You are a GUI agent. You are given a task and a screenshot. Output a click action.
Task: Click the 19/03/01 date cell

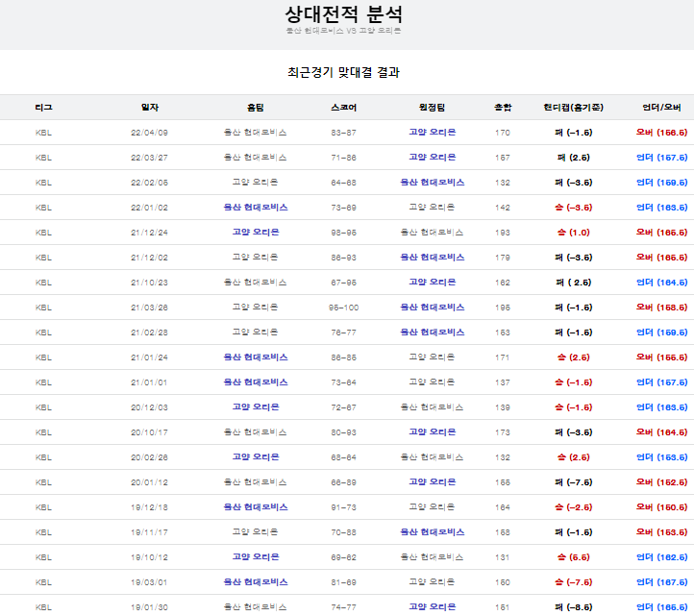(150, 582)
